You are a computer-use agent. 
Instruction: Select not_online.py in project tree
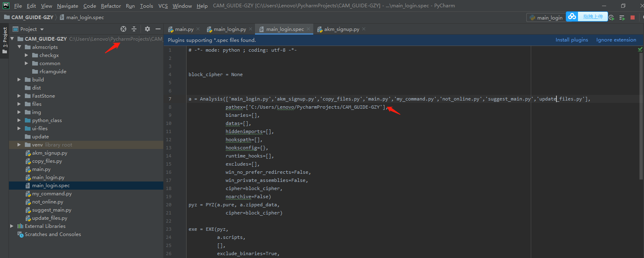[x=48, y=202]
